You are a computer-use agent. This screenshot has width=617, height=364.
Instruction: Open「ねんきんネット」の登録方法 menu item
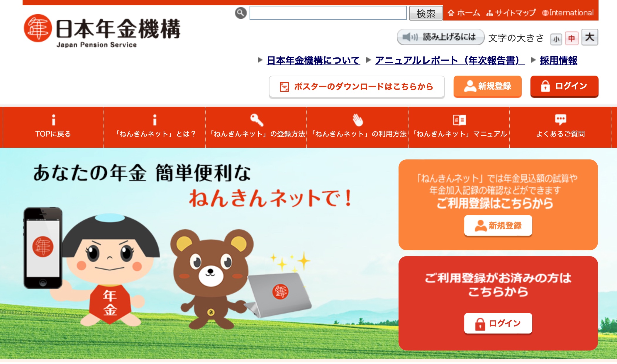click(x=256, y=127)
